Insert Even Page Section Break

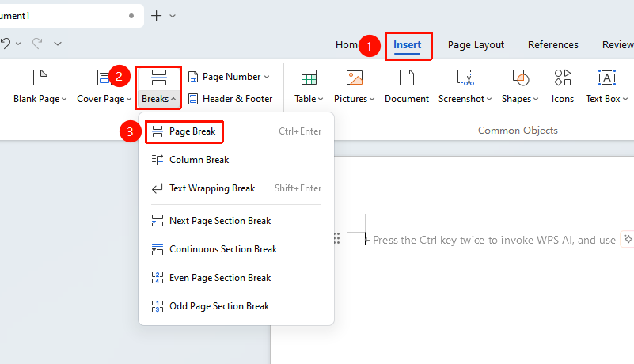click(x=236, y=278)
